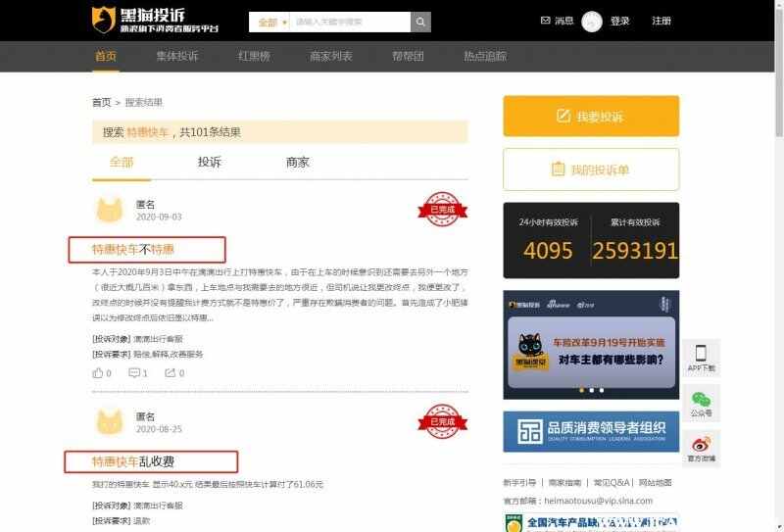Click the date 2020-08-25
The image size is (784, 532).
pos(159,429)
